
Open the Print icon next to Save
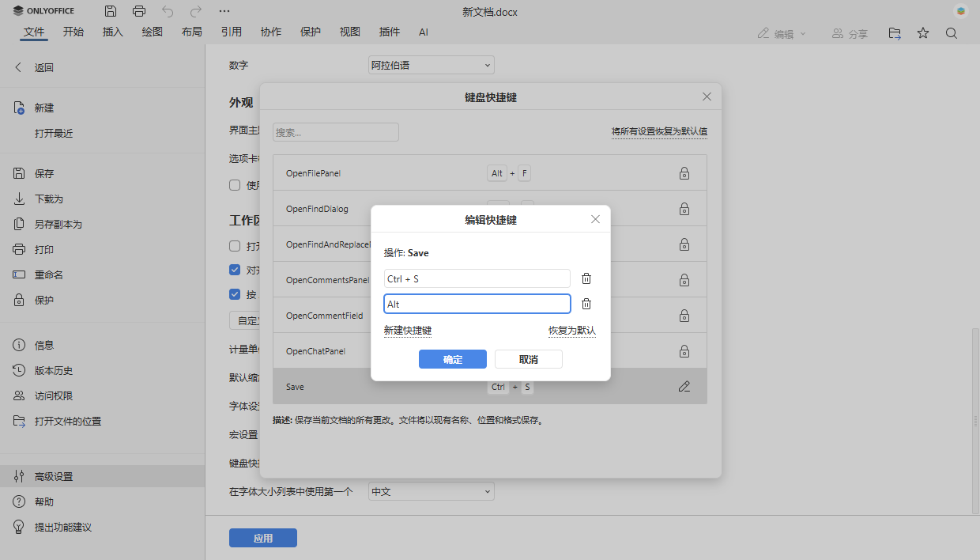coord(140,11)
